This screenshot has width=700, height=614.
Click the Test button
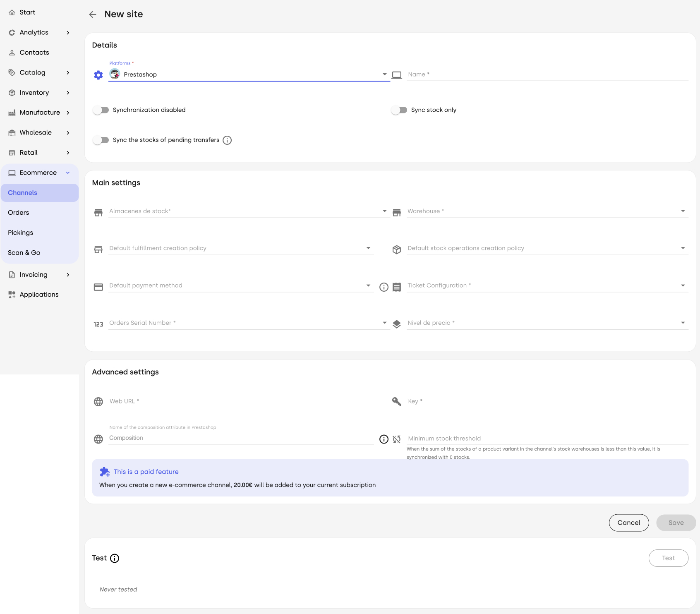point(669,558)
